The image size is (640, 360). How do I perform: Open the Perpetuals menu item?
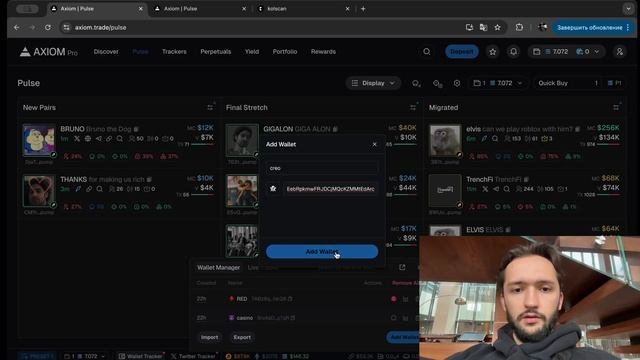(216, 52)
